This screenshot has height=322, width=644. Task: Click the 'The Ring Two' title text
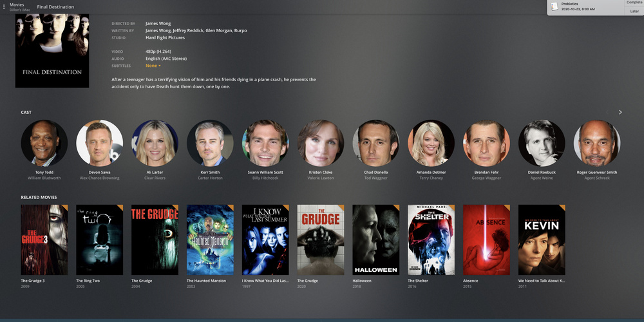tap(88, 281)
